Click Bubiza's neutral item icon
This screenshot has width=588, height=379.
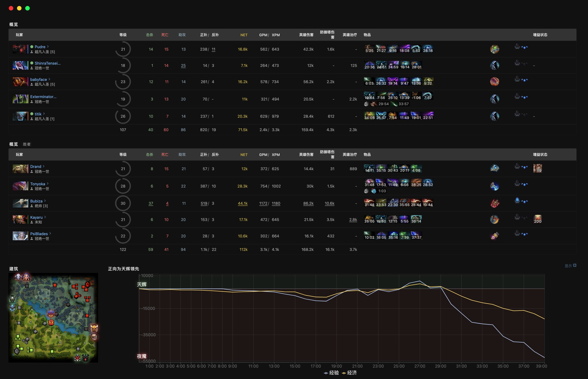point(494,203)
